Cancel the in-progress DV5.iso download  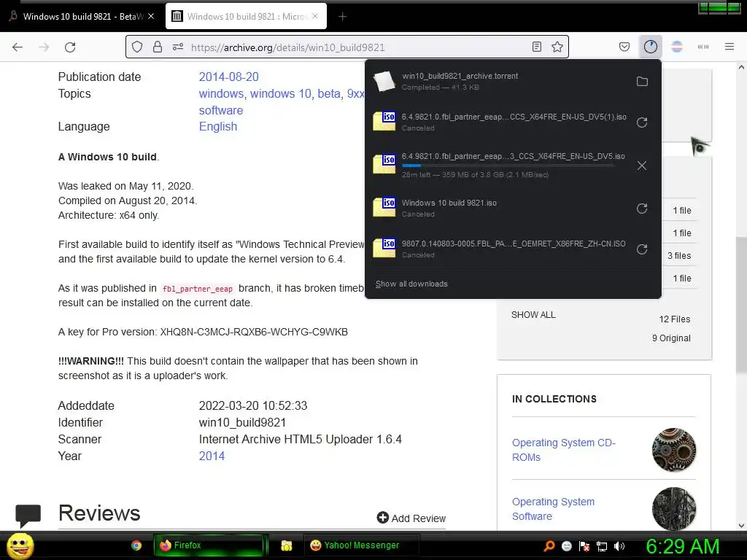(x=642, y=166)
